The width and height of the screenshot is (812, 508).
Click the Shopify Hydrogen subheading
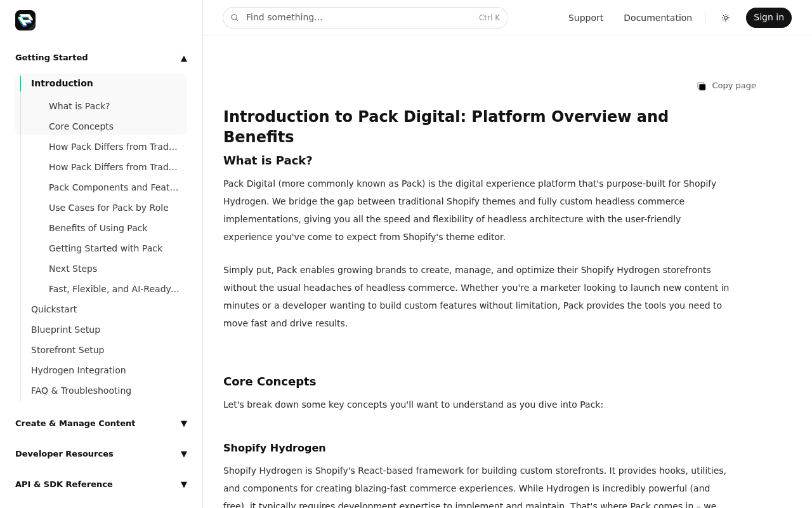pos(275,448)
